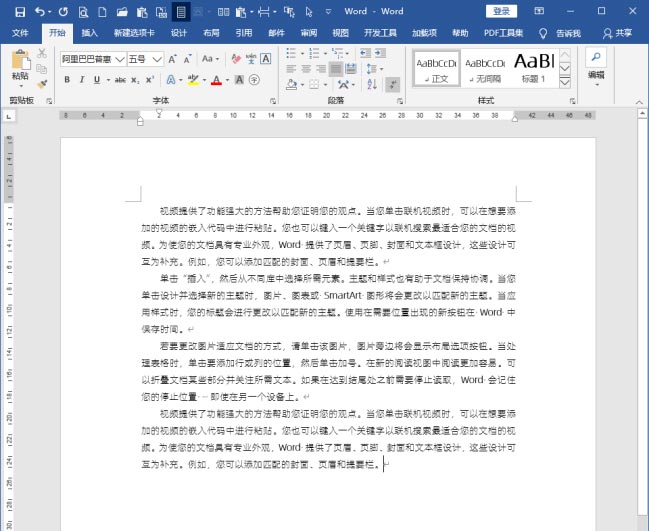Copy the selection to the clipboard

click(41, 69)
